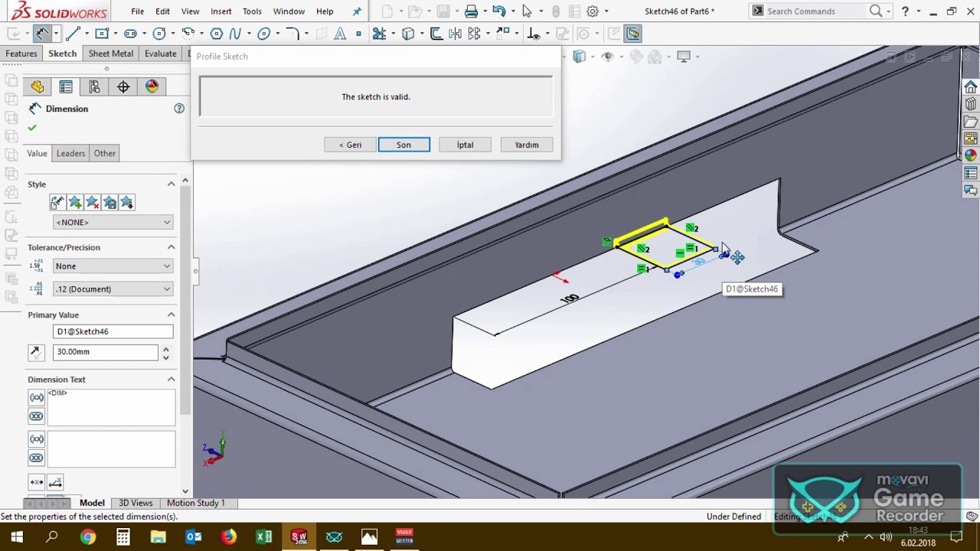This screenshot has height=551, width=980.
Task: Toggle the Hide/Show Items eye icon
Action: [x=608, y=57]
